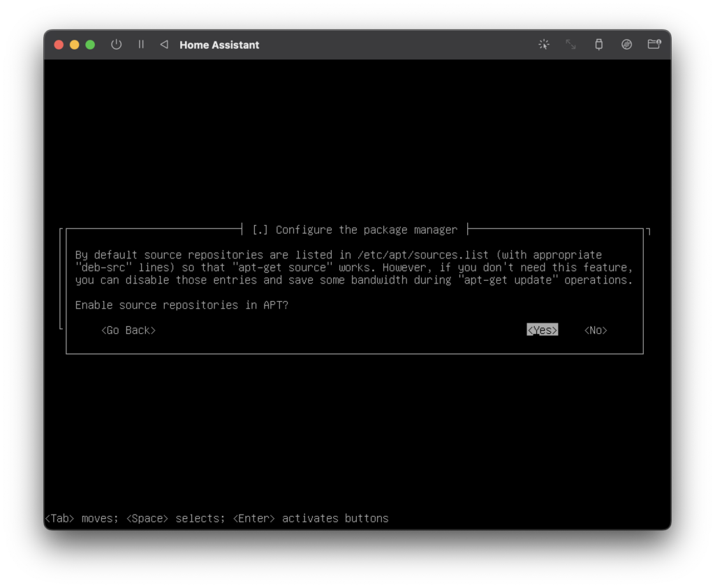
Task: Pause the Home Assistant virtual machine
Action: tap(141, 45)
